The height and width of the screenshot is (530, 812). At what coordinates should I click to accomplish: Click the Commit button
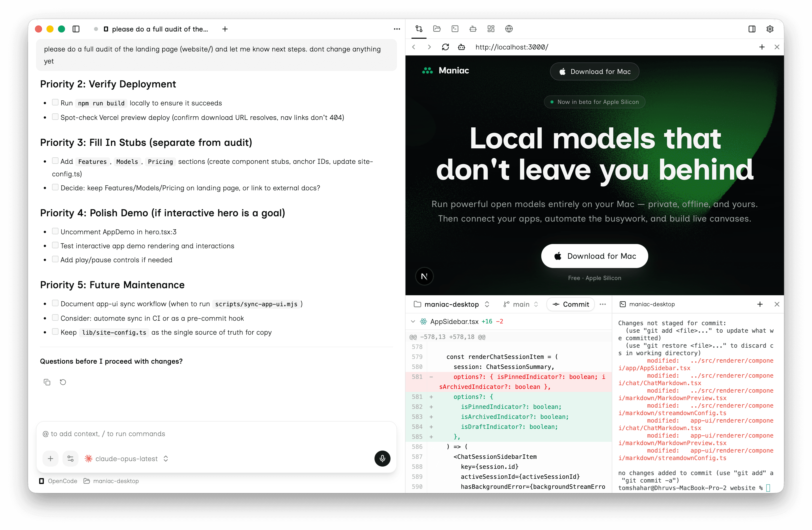click(x=570, y=304)
